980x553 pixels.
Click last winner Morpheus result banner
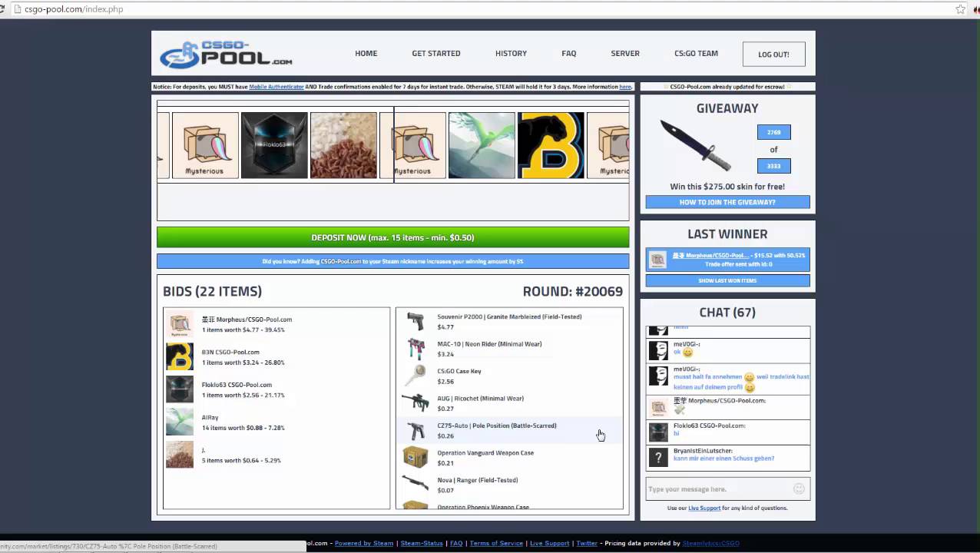point(727,260)
